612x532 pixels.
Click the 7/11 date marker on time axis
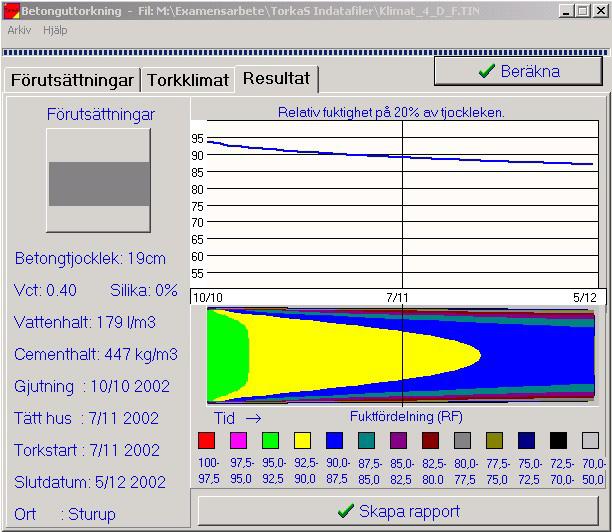pyautogui.click(x=397, y=298)
